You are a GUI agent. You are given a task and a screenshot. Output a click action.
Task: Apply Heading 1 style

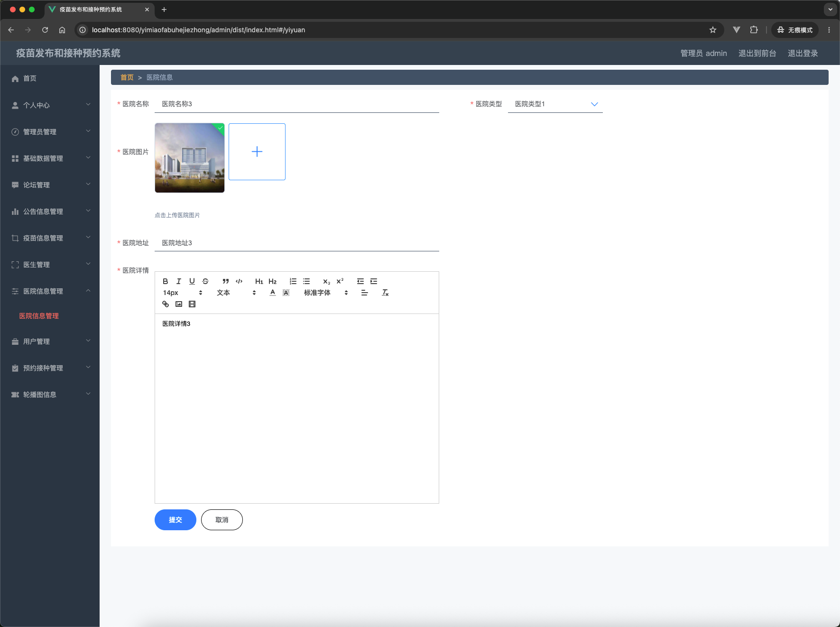point(259,281)
